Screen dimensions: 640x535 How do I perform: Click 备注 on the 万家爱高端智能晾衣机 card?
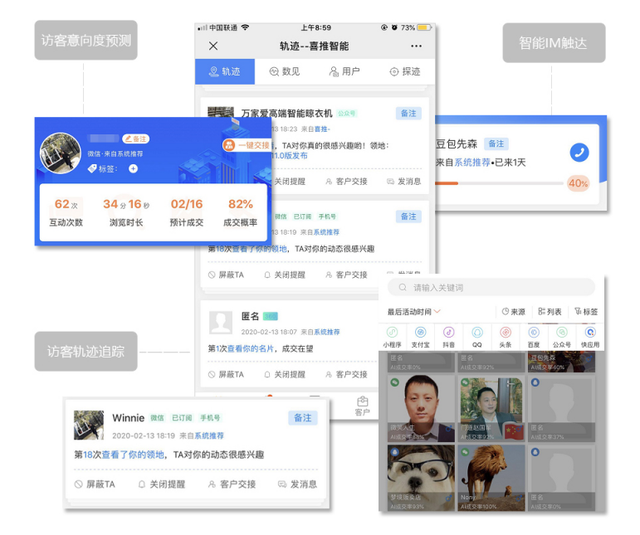[x=409, y=113]
